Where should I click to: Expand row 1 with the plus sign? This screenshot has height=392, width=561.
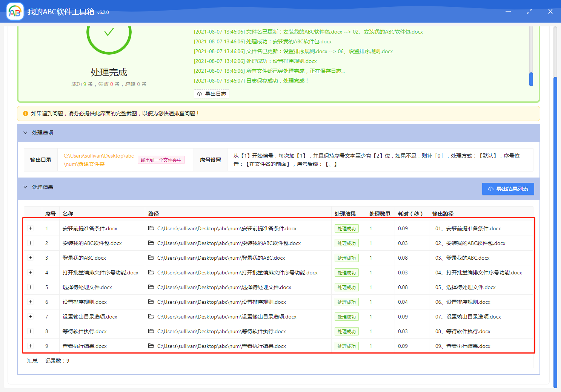tap(31, 228)
